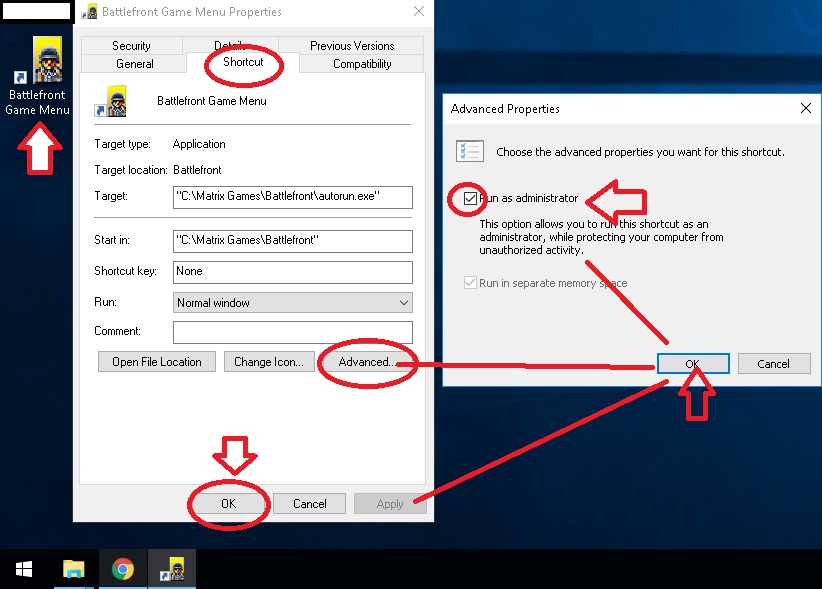This screenshot has height=589, width=822.
Task: Click the Open File Location button
Action: click(x=157, y=362)
